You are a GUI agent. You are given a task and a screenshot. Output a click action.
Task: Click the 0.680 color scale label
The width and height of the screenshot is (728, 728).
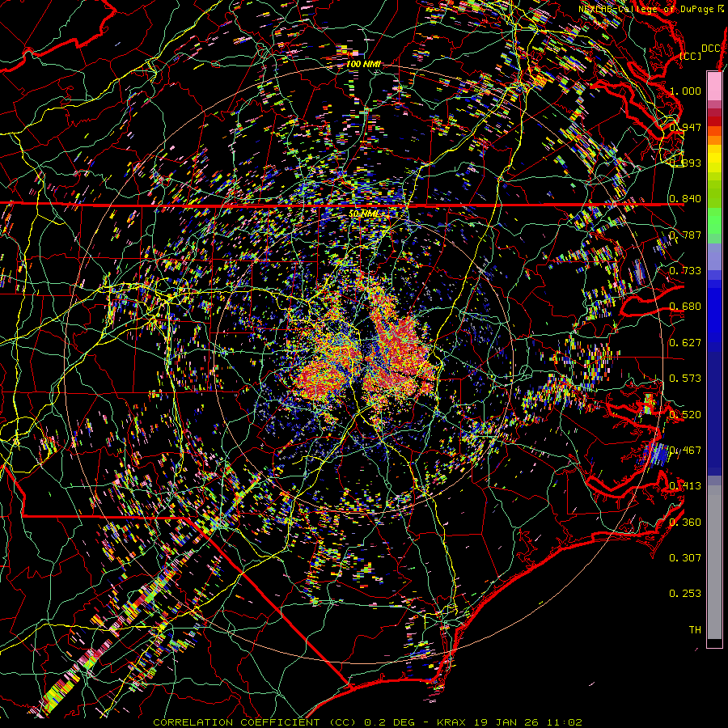685,307
